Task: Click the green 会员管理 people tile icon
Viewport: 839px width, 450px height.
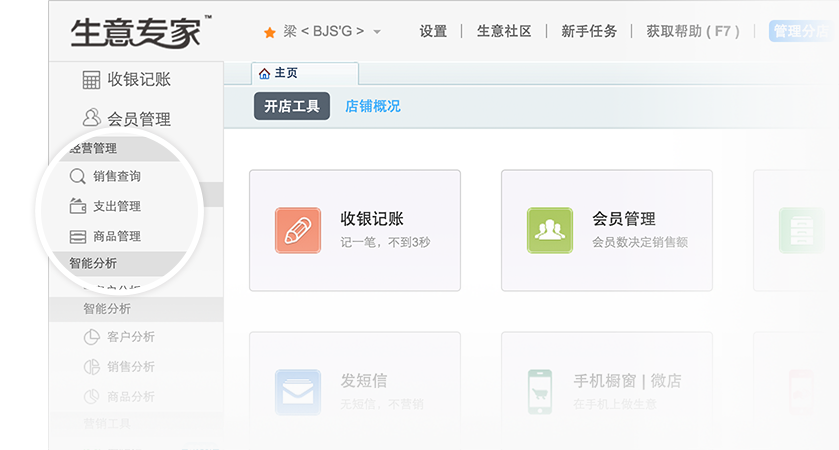Action: click(x=550, y=230)
